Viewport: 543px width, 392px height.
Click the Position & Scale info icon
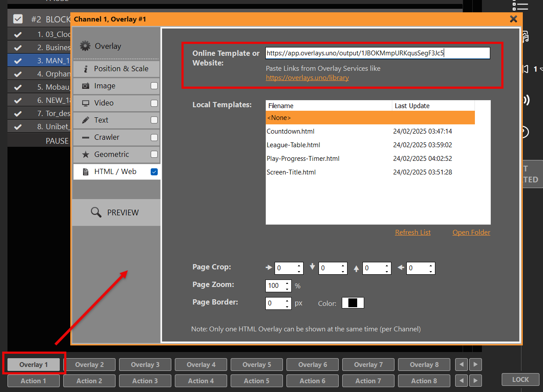[x=86, y=69]
